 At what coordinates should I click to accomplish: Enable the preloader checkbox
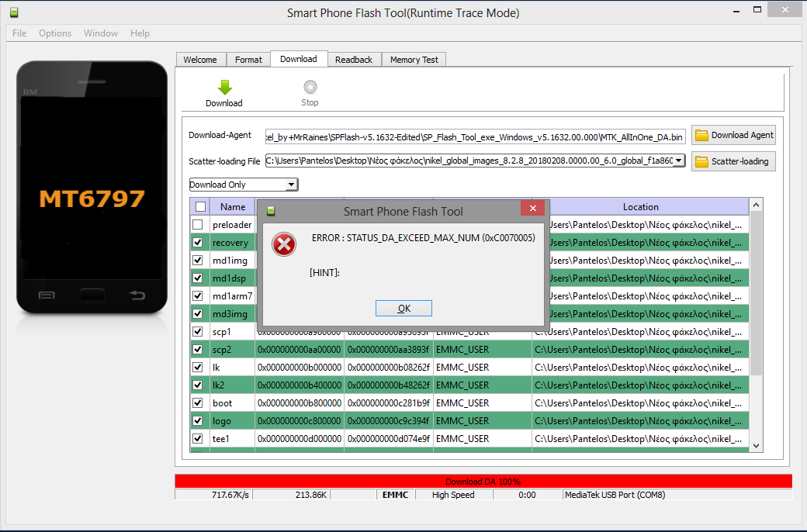(x=199, y=225)
